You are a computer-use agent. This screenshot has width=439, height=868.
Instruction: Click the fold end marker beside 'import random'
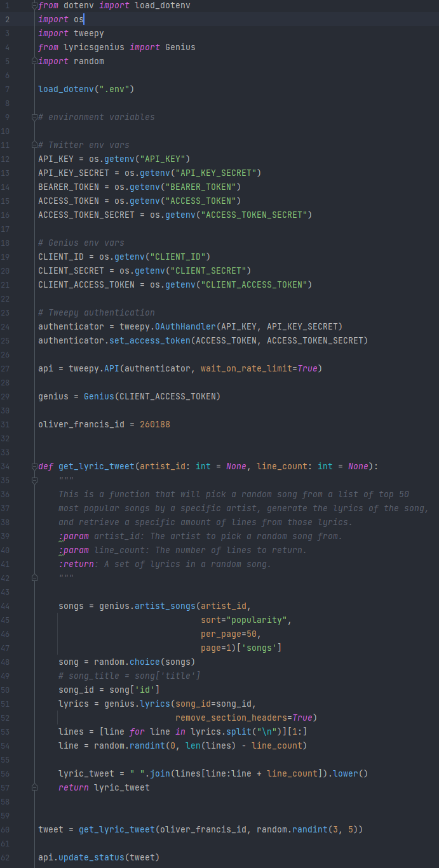tap(34, 62)
